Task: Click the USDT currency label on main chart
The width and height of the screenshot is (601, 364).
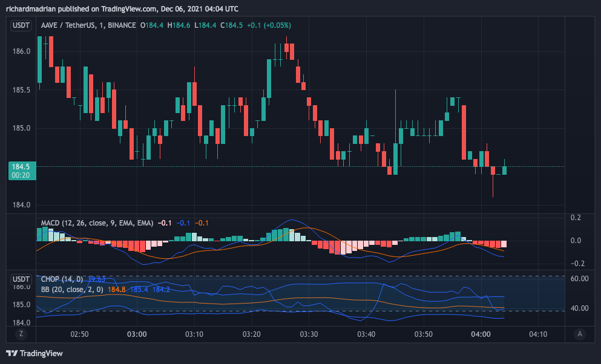Action: tap(21, 25)
